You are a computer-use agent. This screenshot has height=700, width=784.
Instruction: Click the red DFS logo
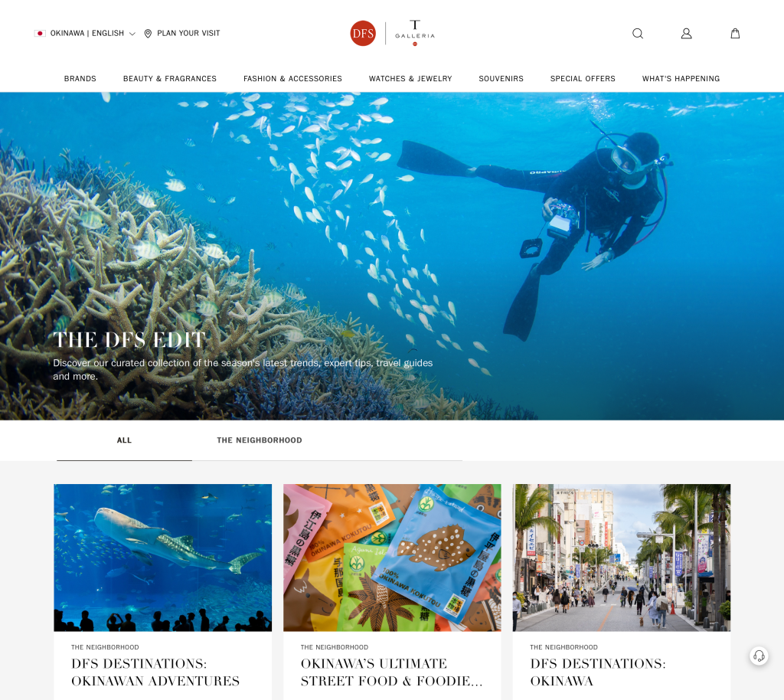(x=363, y=34)
